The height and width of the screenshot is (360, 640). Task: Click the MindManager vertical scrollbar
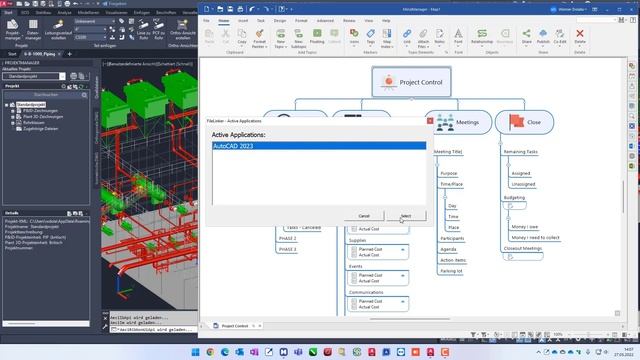coord(623,196)
